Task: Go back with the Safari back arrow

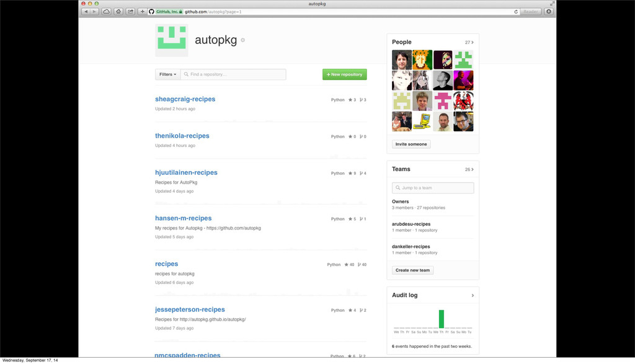Action: (x=86, y=12)
